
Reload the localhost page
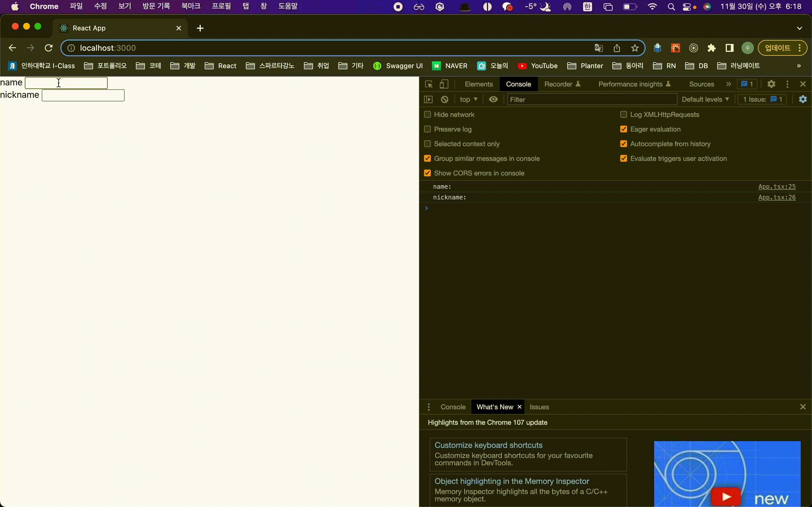coord(49,48)
